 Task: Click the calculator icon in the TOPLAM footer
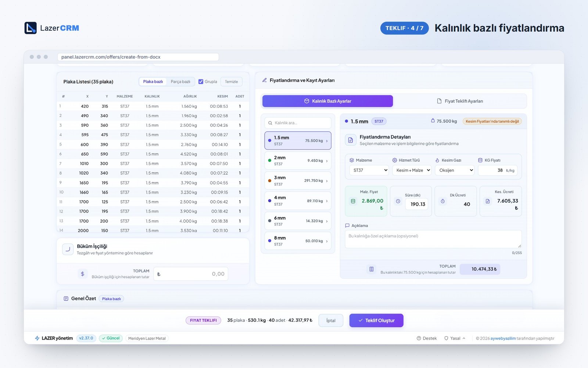tap(372, 269)
